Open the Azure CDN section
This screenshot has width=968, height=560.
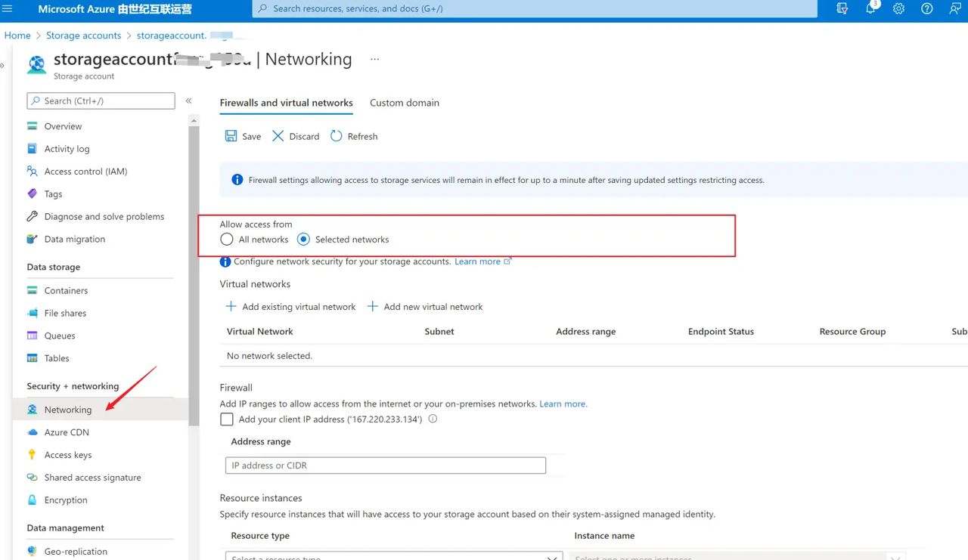(x=66, y=432)
